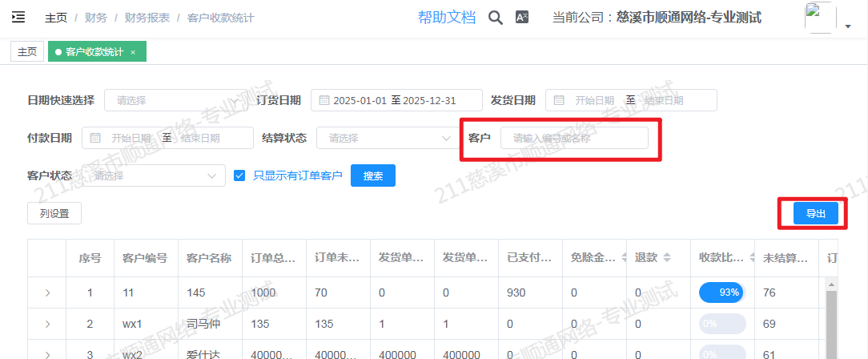The image size is (868, 359).
Task: Expand row 2 for 司马仲
Action: pyautogui.click(x=47, y=324)
